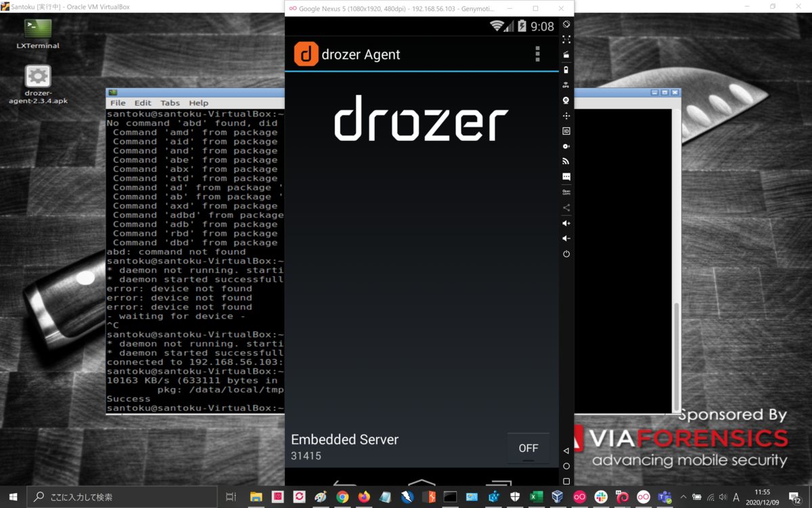This screenshot has height=508, width=812.
Task: Open Tabs menu in LXTerminal
Action: (170, 103)
